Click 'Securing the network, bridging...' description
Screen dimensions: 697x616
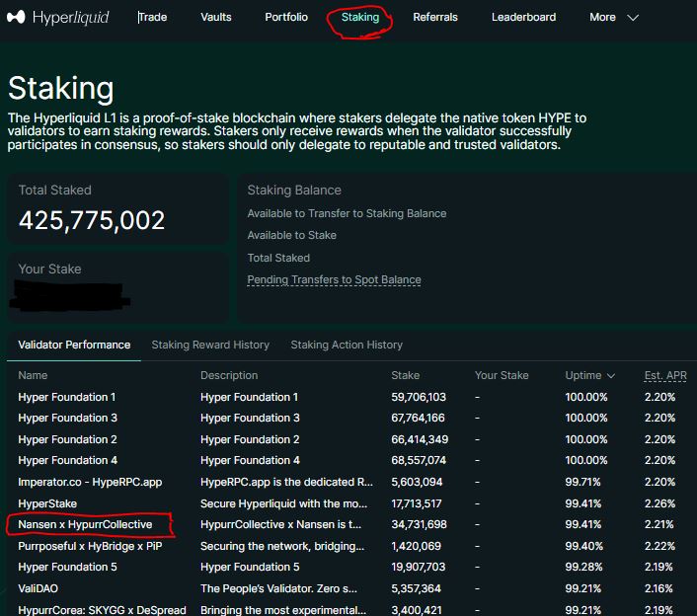[x=282, y=546]
